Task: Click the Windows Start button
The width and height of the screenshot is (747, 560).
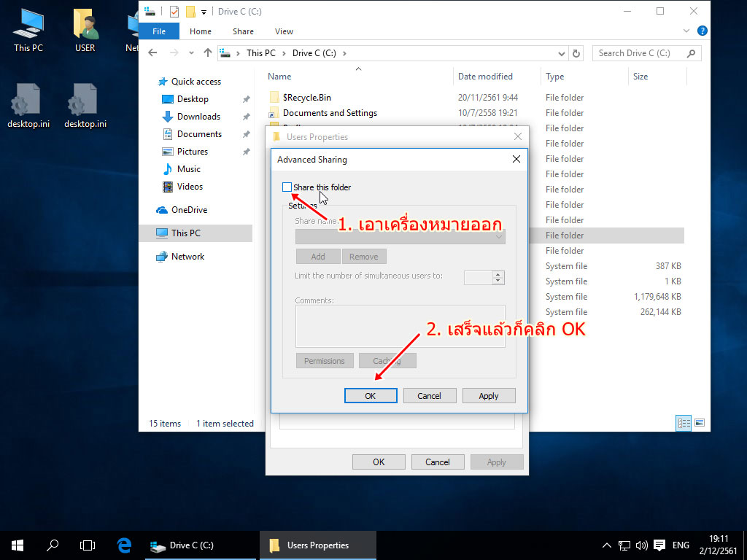Action: 18,545
